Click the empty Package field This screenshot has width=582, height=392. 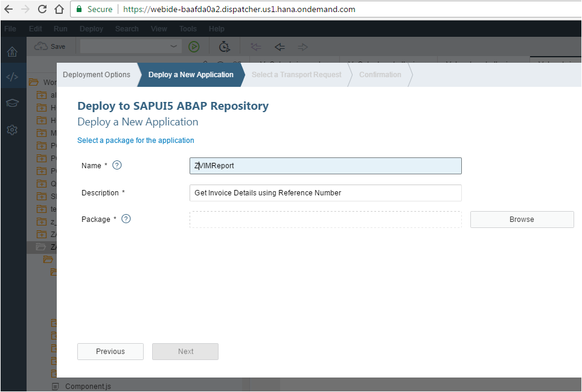click(x=325, y=220)
